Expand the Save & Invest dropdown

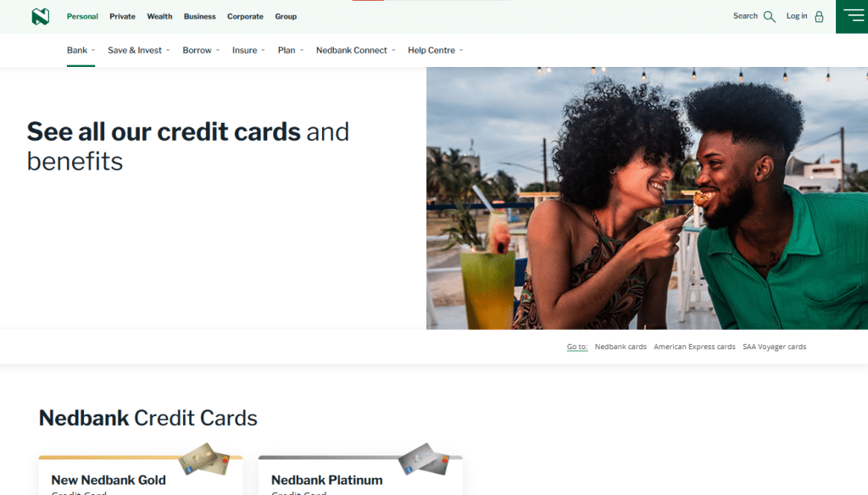(138, 50)
